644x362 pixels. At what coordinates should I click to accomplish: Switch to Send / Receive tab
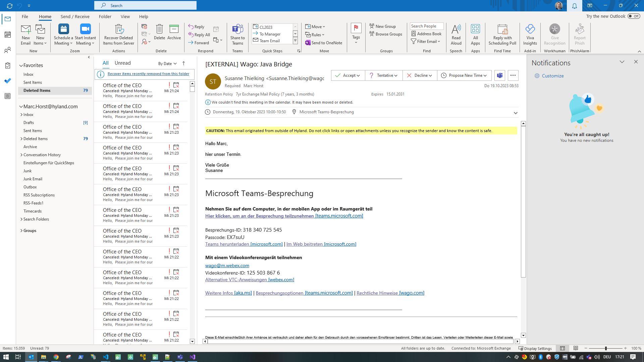(75, 16)
